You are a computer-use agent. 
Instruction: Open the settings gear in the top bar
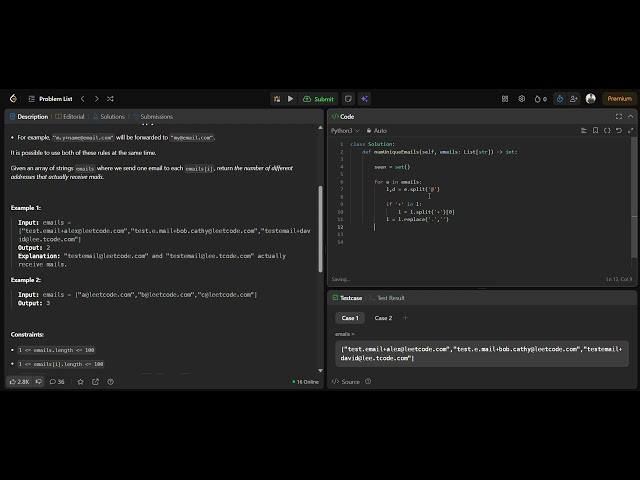522,99
